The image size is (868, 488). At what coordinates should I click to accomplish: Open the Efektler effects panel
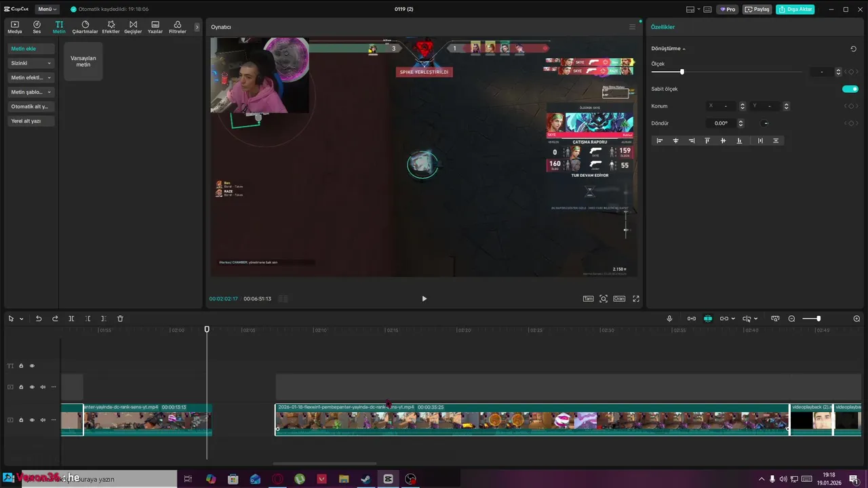coord(111,27)
